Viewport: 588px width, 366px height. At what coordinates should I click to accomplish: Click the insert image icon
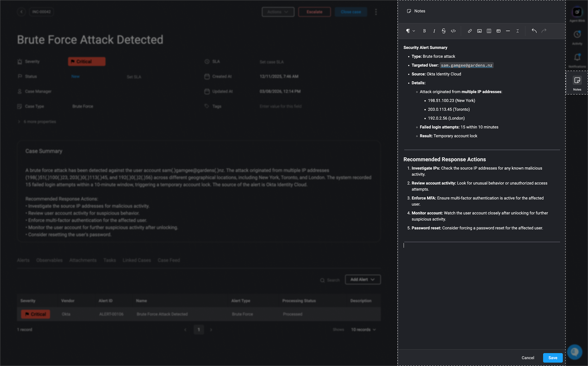pos(479,31)
